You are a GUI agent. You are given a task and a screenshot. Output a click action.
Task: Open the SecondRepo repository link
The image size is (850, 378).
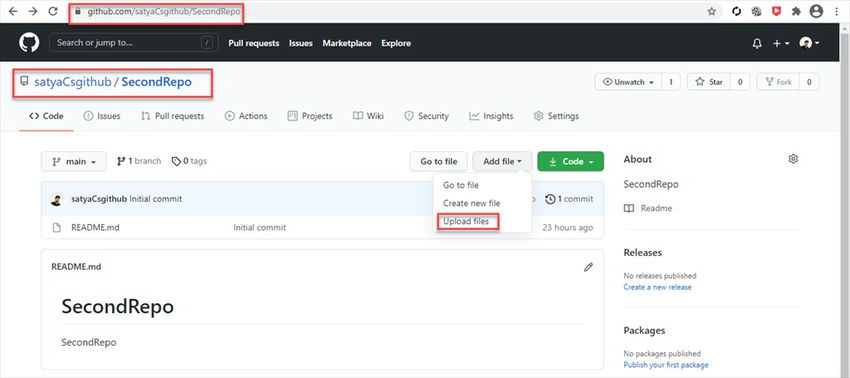tap(156, 82)
